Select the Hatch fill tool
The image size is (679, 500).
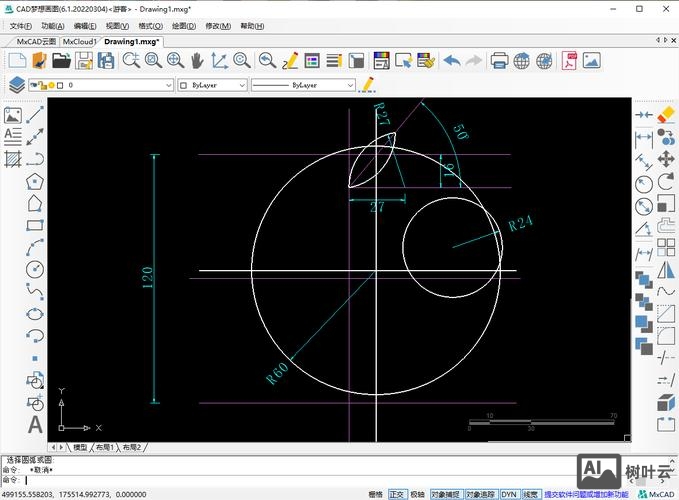point(13,158)
